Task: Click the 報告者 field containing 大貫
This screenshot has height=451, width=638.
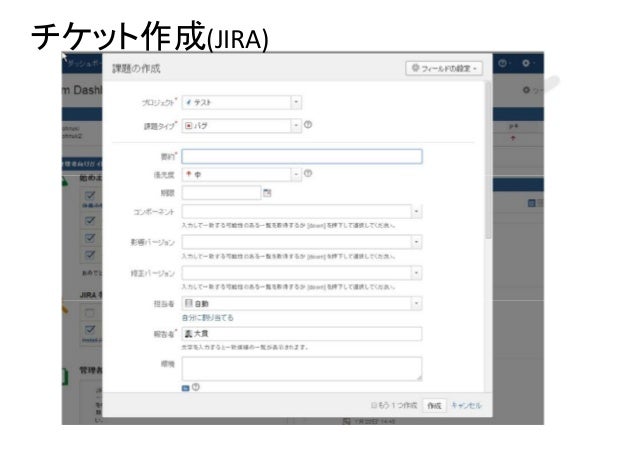Action: (302, 334)
